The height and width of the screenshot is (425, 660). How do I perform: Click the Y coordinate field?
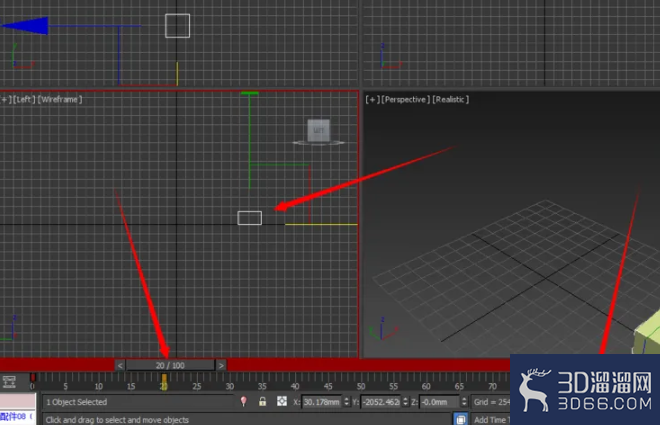[x=381, y=402]
